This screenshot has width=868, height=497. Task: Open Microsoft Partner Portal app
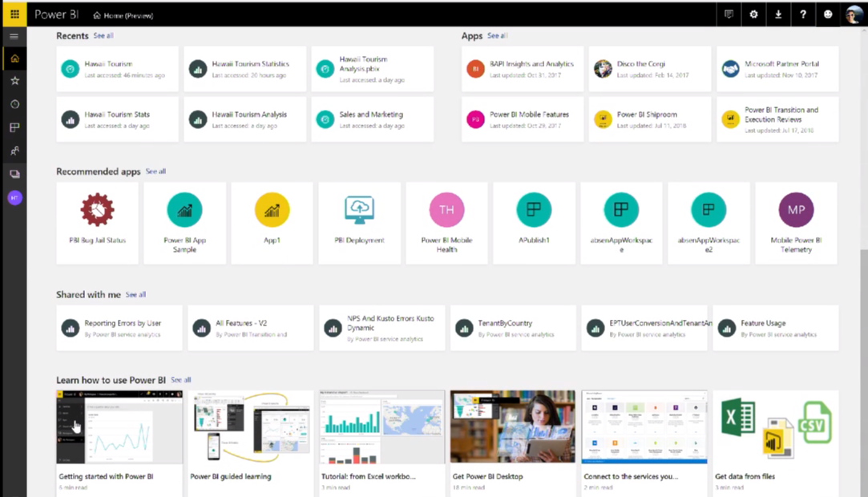coord(777,69)
